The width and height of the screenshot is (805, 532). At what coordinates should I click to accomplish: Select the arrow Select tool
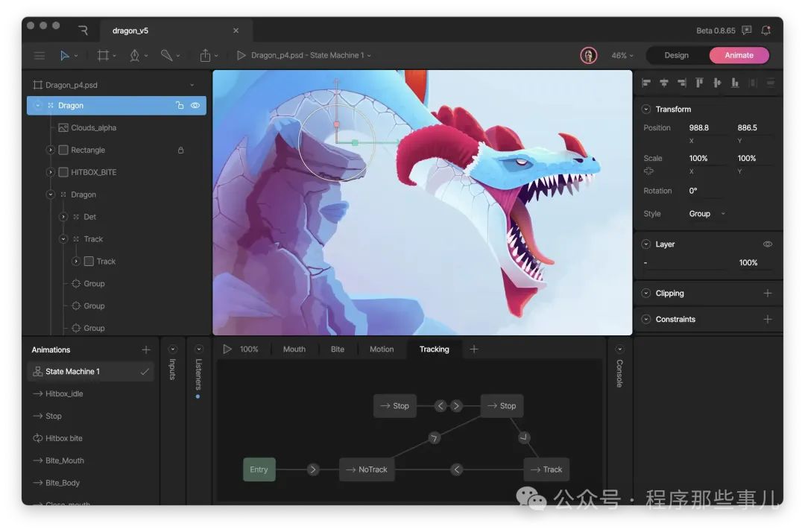(65, 55)
